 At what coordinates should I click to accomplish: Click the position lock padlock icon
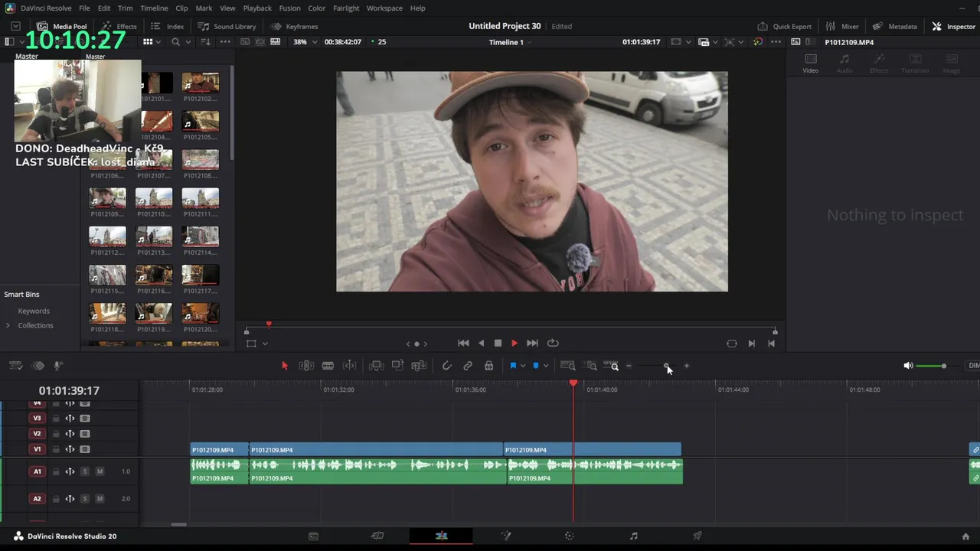[488, 366]
